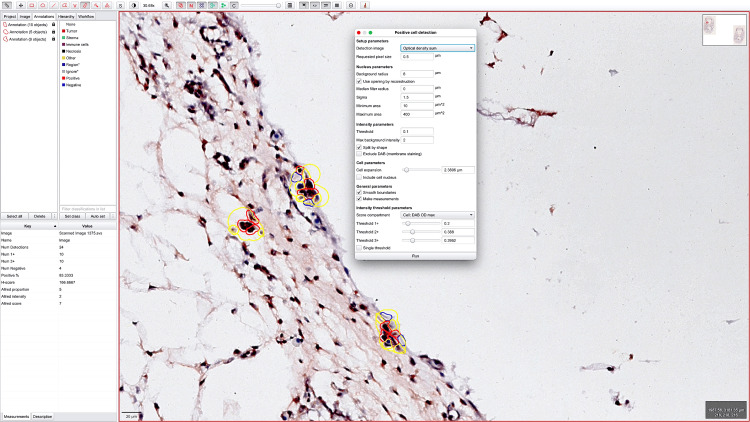Open the Preferences gear icon
The height and width of the screenshot is (422, 750).
(351, 5)
